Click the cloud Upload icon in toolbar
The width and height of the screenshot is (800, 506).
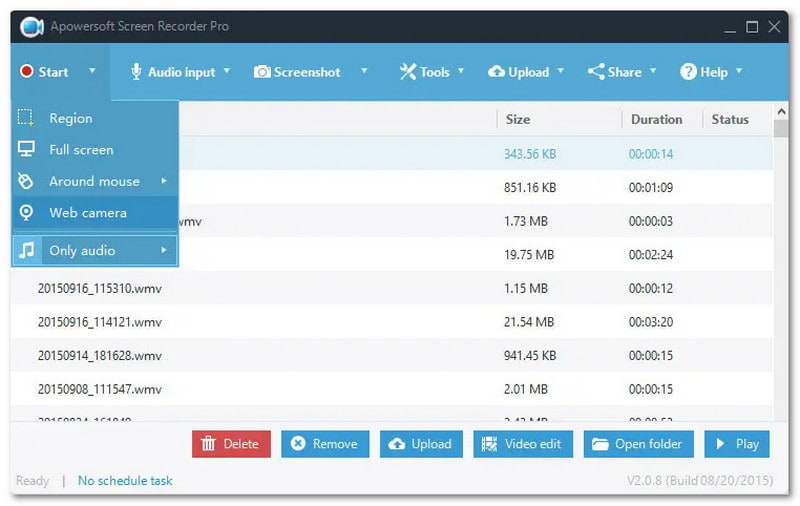tap(496, 71)
